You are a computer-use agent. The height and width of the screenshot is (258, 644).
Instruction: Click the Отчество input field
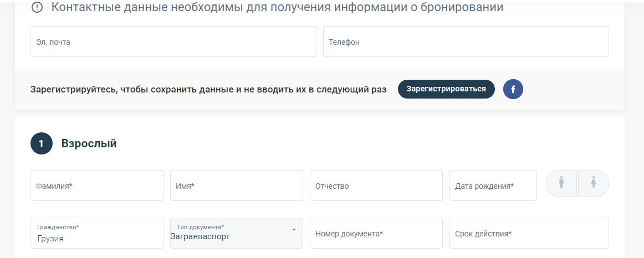[x=376, y=185]
